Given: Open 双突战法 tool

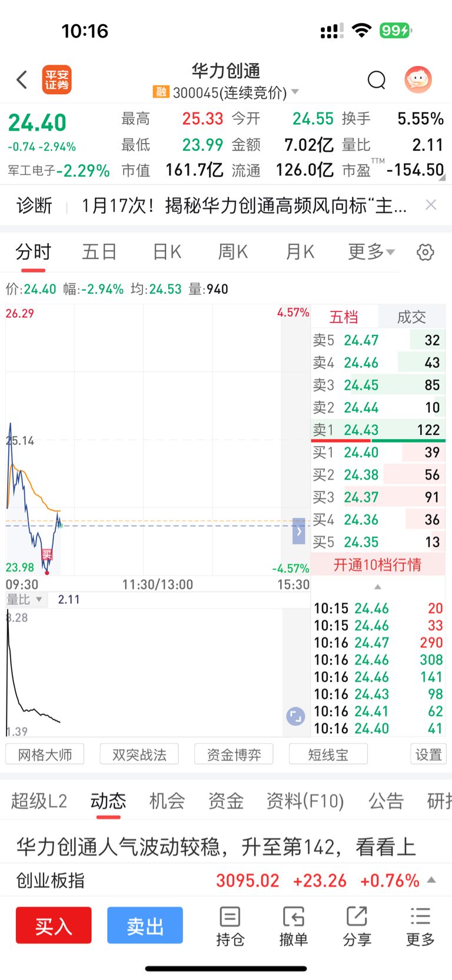Looking at the screenshot, I should pos(139,755).
